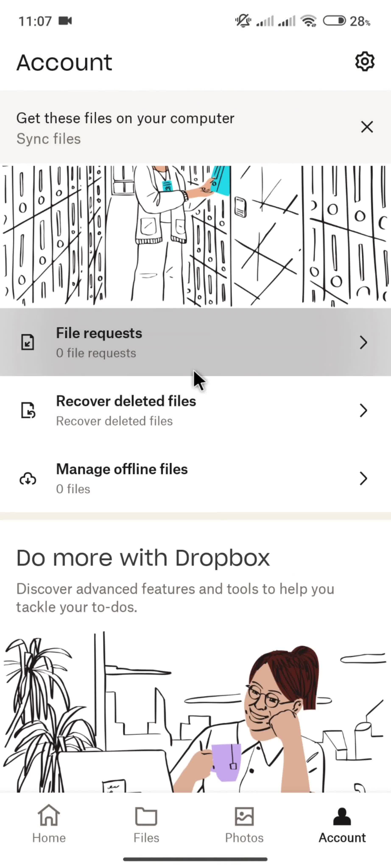Tap the File requests document icon
This screenshot has width=391, height=868.
[x=28, y=342]
